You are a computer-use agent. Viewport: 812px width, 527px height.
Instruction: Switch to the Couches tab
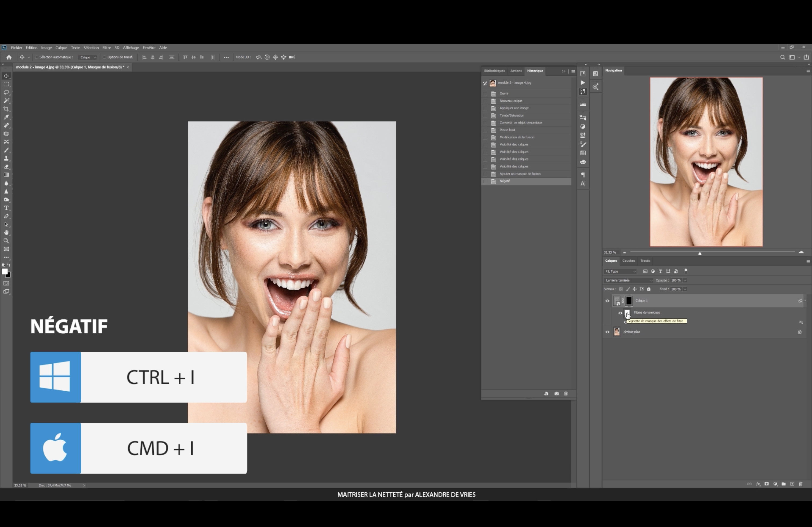(x=628, y=261)
